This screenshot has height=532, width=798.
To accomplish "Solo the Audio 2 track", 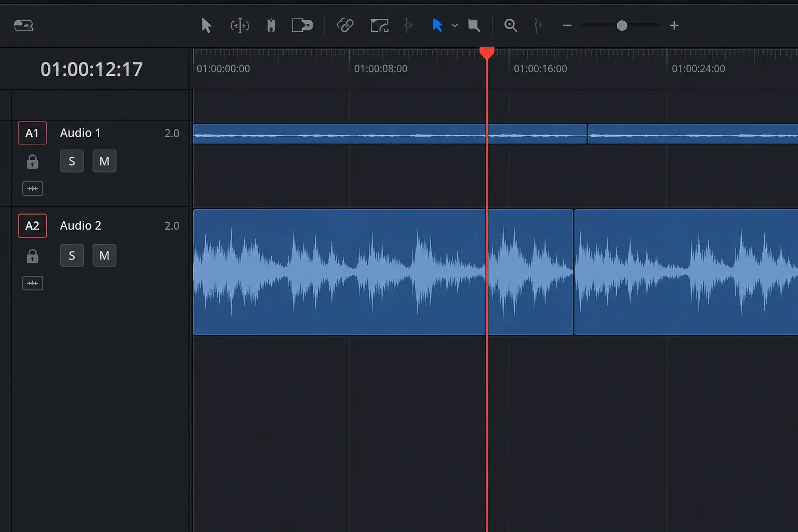I will (x=72, y=255).
